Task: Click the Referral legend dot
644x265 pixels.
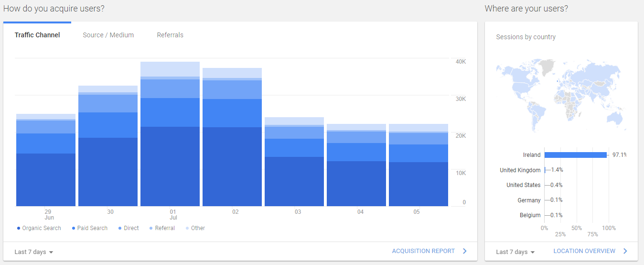Action: point(151,229)
